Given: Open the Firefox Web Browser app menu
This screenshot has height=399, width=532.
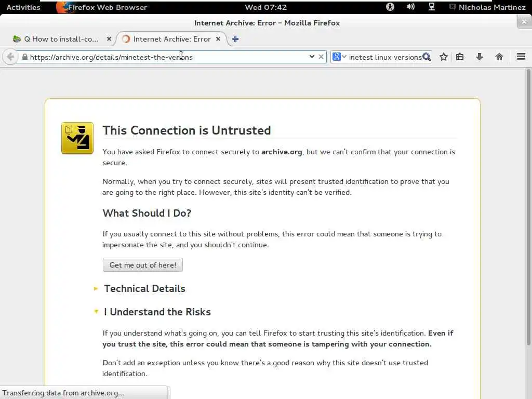Looking at the screenshot, I should [x=102, y=7].
